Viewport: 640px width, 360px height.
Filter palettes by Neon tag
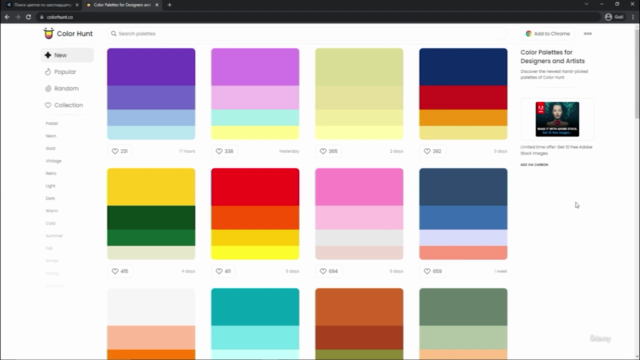pos(51,136)
